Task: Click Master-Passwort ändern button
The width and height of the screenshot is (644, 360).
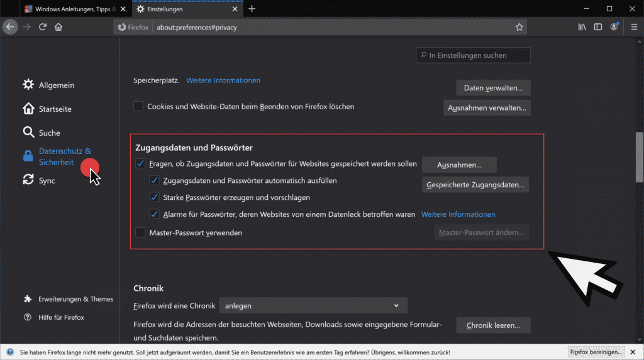Action: [481, 232]
